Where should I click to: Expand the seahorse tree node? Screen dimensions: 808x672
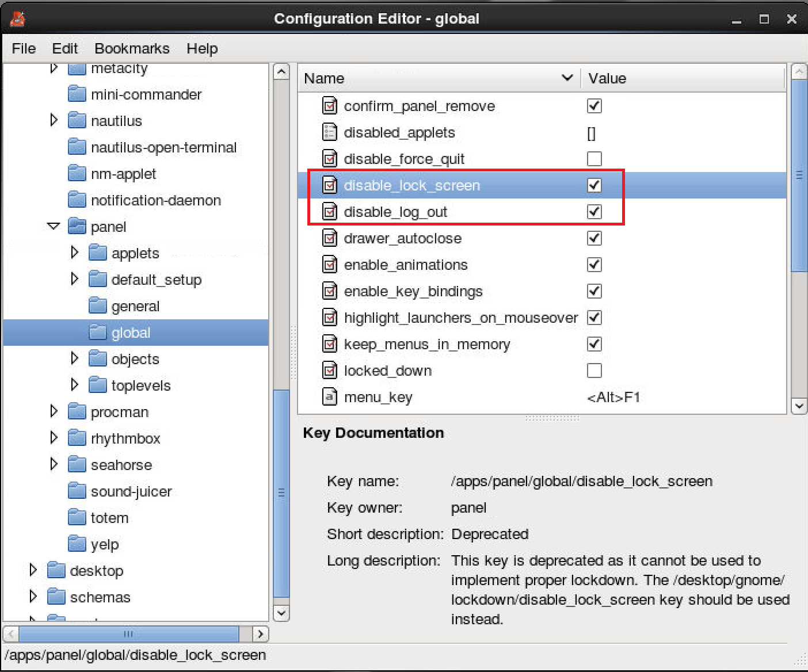(x=54, y=464)
